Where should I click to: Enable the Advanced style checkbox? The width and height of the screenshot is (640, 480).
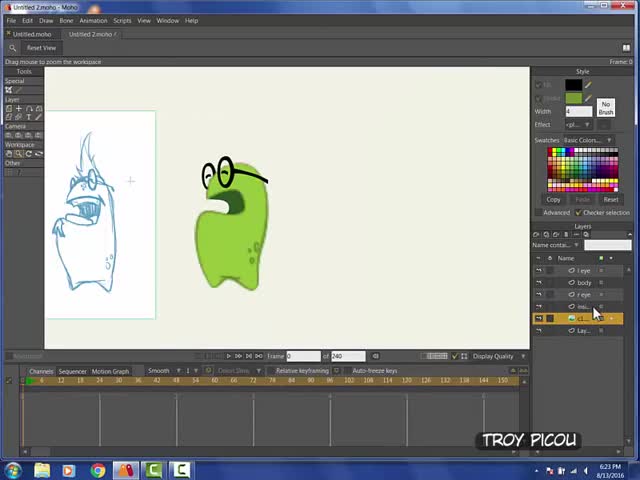point(538,213)
